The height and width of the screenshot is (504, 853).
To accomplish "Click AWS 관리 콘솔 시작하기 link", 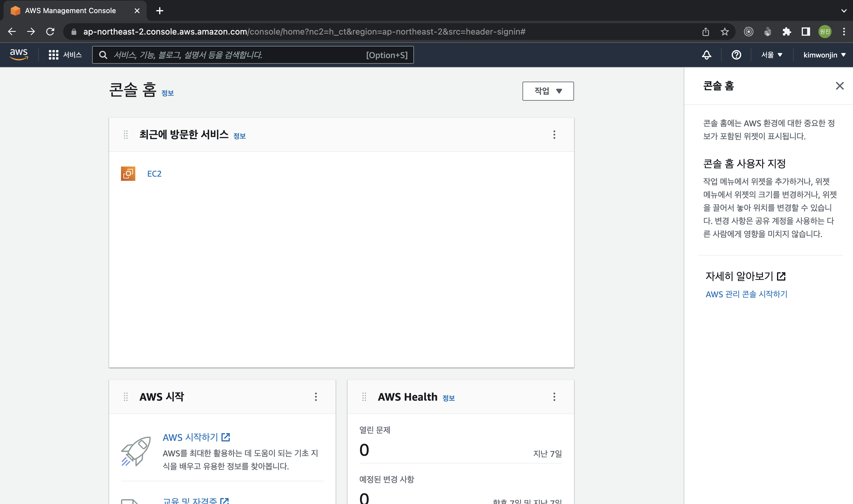I will (746, 294).
